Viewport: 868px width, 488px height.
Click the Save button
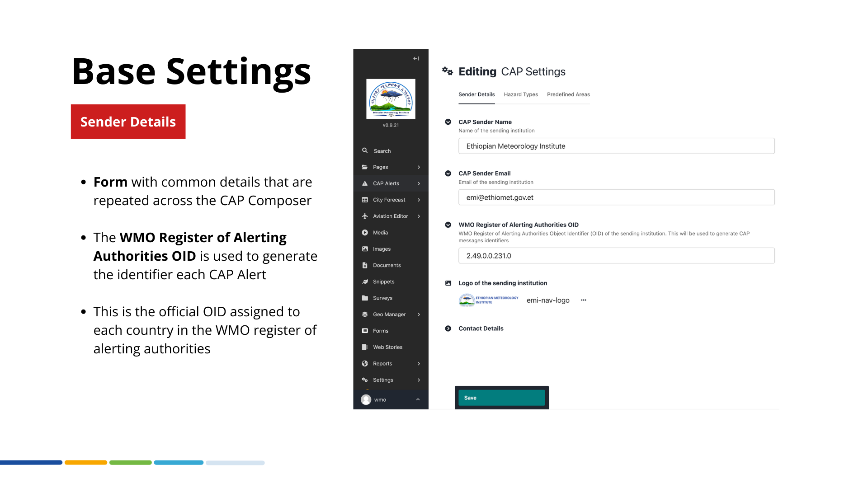[501, 398]
